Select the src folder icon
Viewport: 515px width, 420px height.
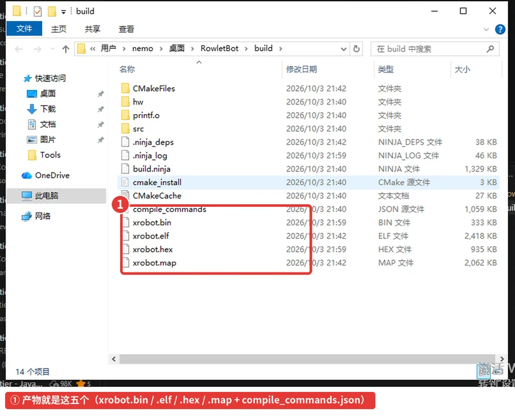pyautogui.click(x=125, y=129)
